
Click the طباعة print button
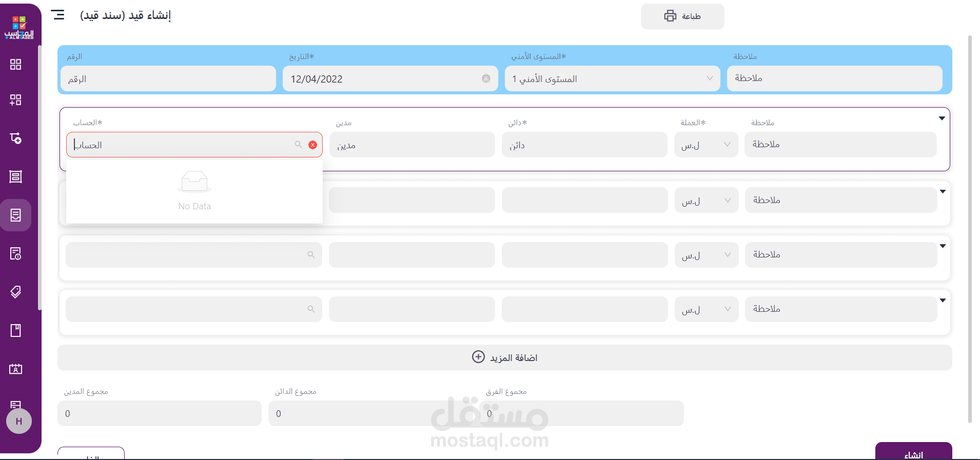coord(682,16)
